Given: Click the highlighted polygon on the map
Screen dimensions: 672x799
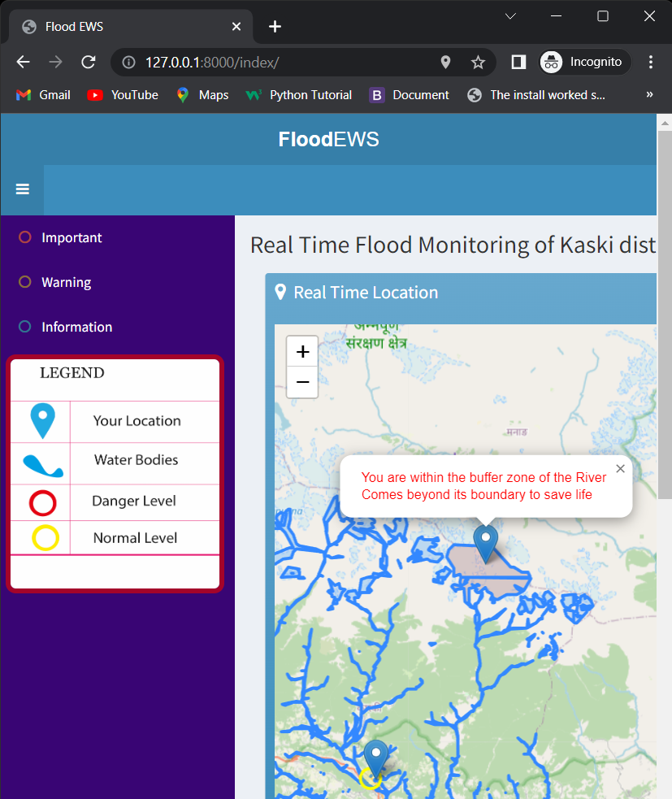Looking at the screenshot, I should tap(489, 570).
